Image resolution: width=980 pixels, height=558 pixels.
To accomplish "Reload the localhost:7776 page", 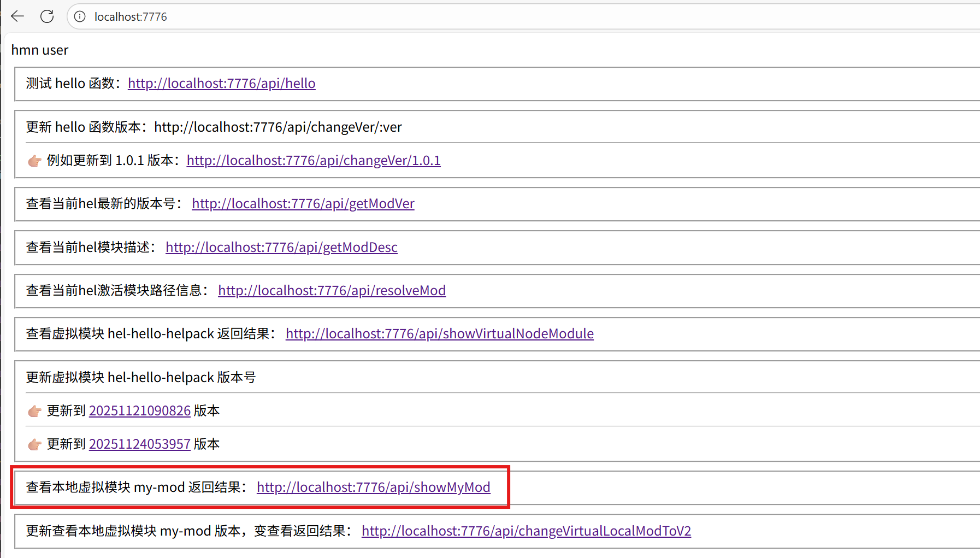I will [47, 16].
